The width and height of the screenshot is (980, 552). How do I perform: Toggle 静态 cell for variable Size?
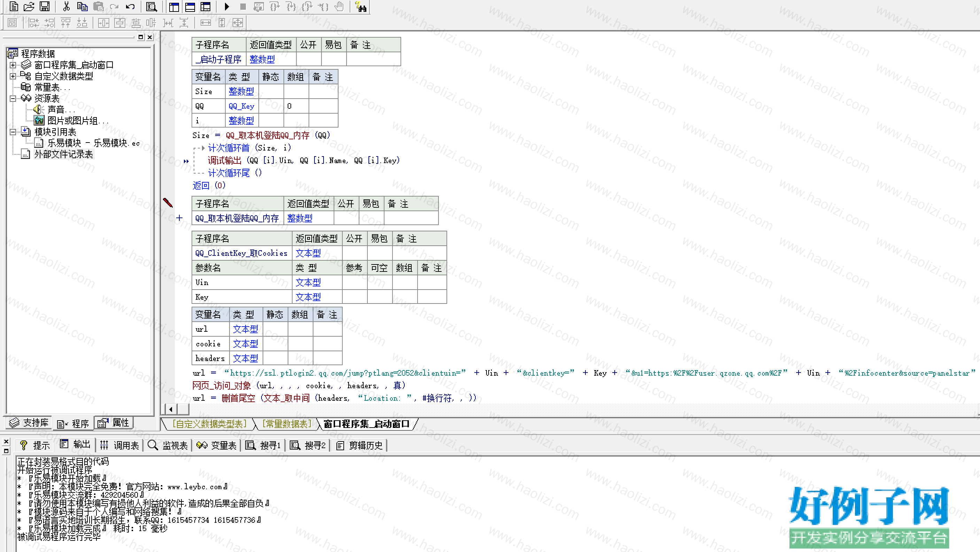271,91
